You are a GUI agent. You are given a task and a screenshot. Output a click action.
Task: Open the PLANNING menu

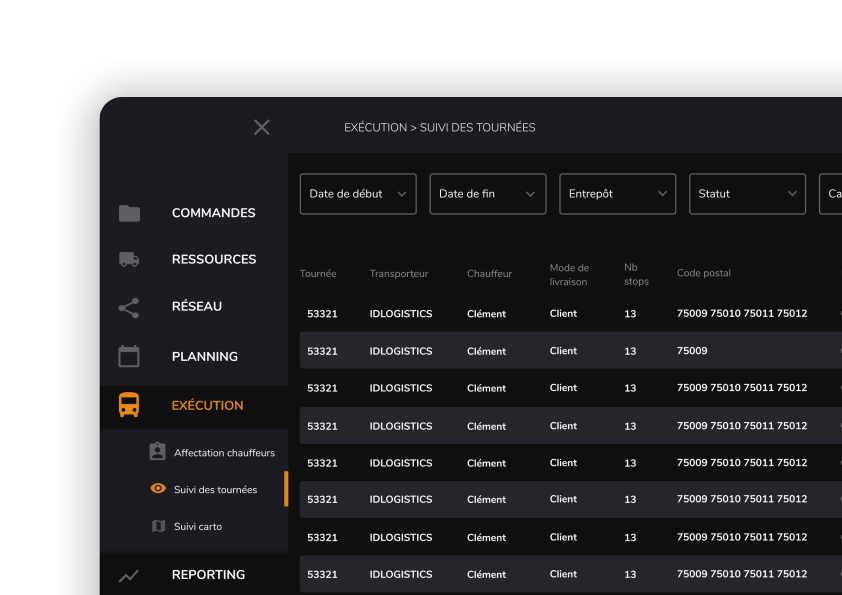click(x=205, y=357)
